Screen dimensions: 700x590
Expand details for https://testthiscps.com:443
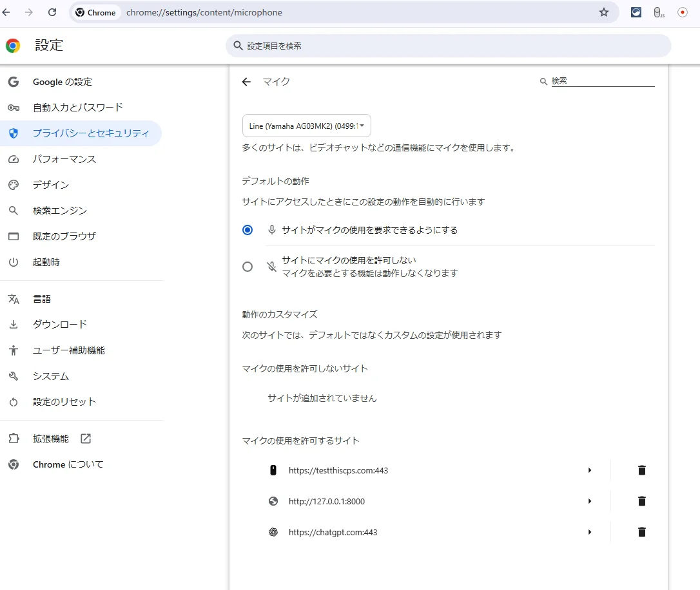[589, 470]
